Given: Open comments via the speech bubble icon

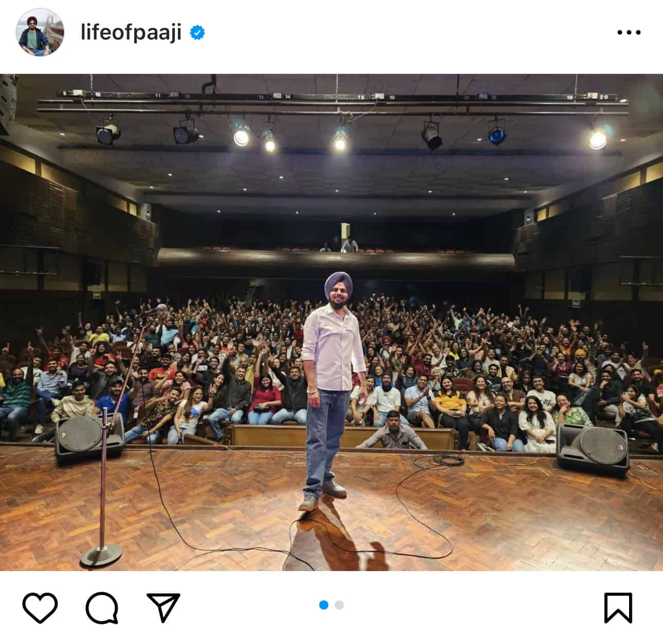Looking at the screenshot, I should 102,608.
